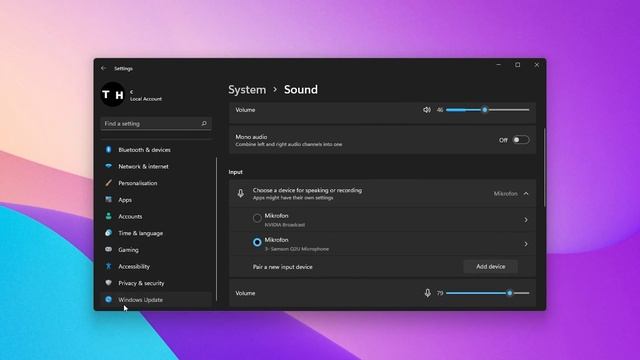Mute microphone via input volume icon

[427, 293]
